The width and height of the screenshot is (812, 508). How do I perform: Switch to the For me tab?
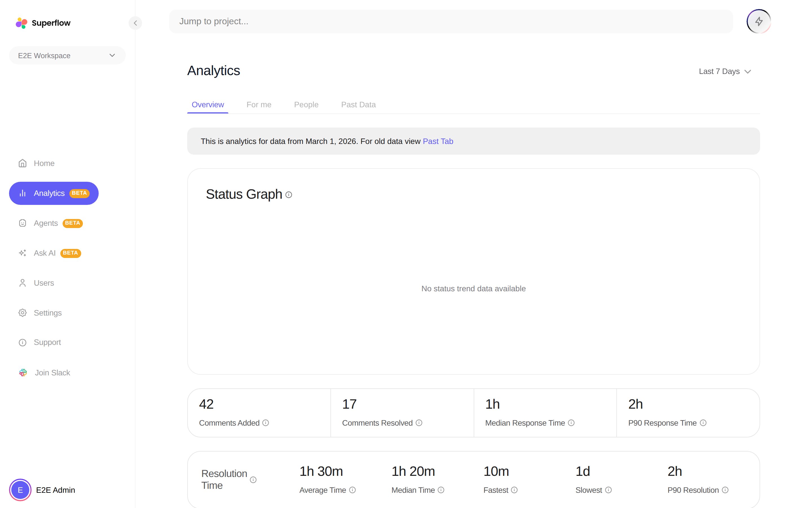(259, 104)
